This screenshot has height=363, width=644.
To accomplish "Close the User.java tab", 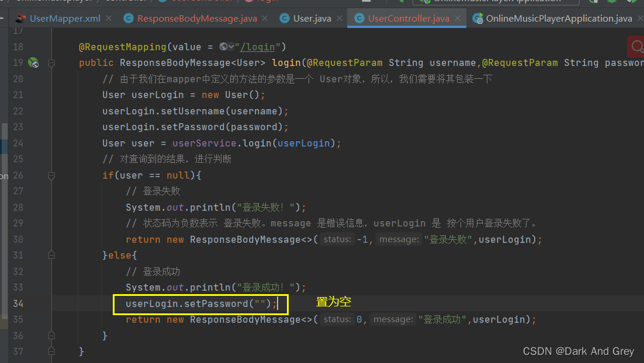I will pos(340,19).
